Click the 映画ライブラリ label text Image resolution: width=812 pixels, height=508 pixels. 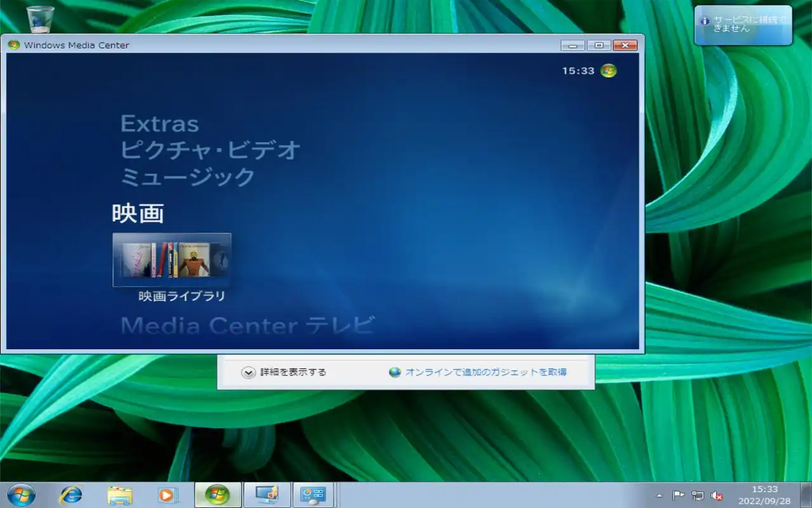point(182,296)
